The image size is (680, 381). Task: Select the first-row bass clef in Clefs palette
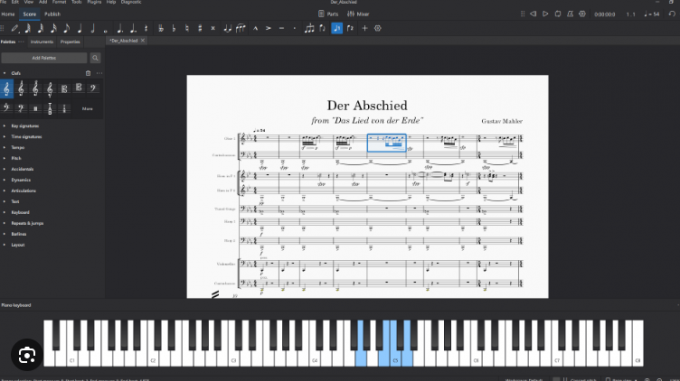coord(93,89)
